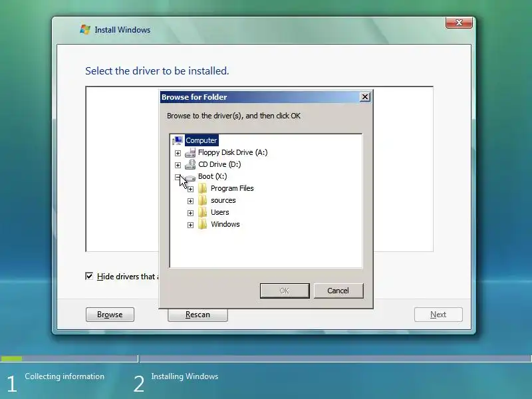Expand the Floppy Disk Drive (A:) node
Screen dimensions: 532x399
[x=178, y=153]
